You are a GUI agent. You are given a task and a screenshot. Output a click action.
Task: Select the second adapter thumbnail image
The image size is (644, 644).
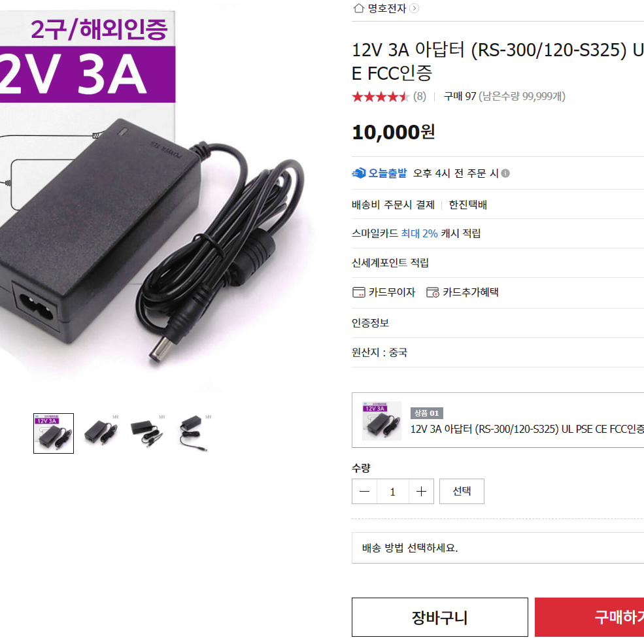(101, 433)
